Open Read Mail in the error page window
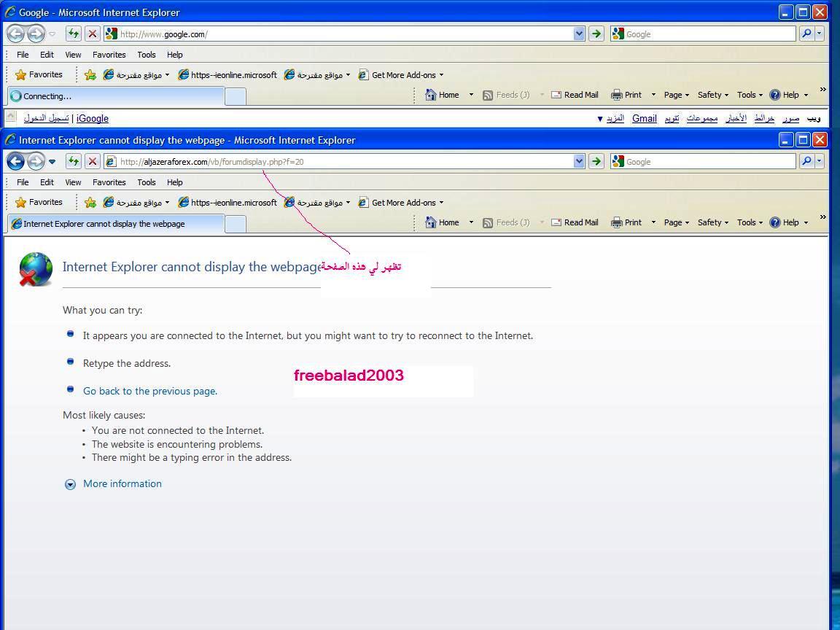 pyautogui.click(x=575, y=222)
